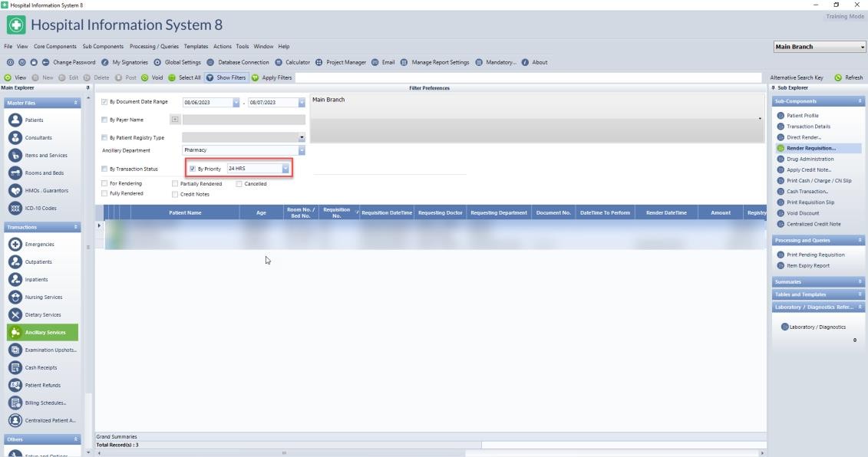Open the Templates menu

click(x=196, y=47)
